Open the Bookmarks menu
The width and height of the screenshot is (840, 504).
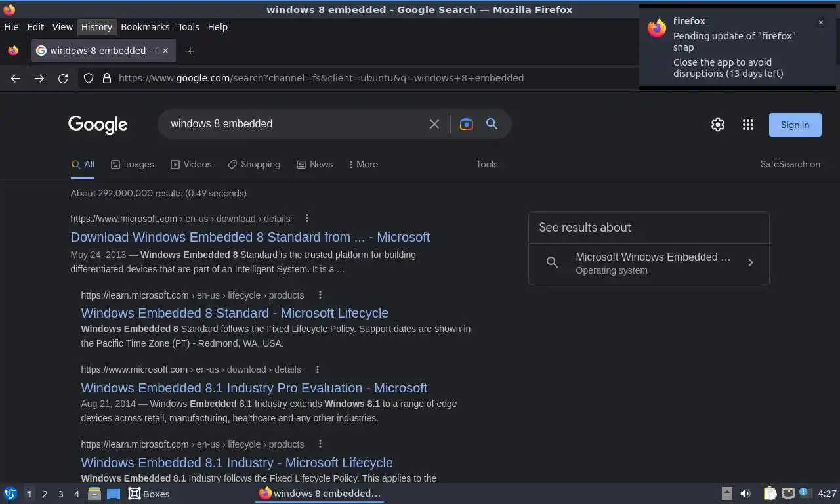[x=145, y=27]
